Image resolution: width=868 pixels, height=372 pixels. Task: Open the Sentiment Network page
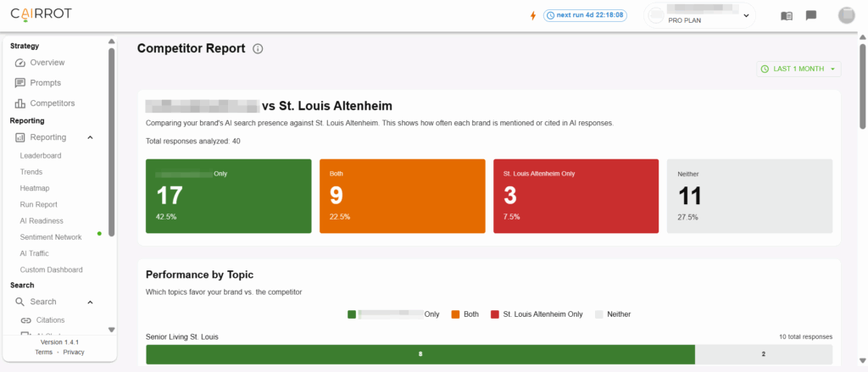coord(51,237)
